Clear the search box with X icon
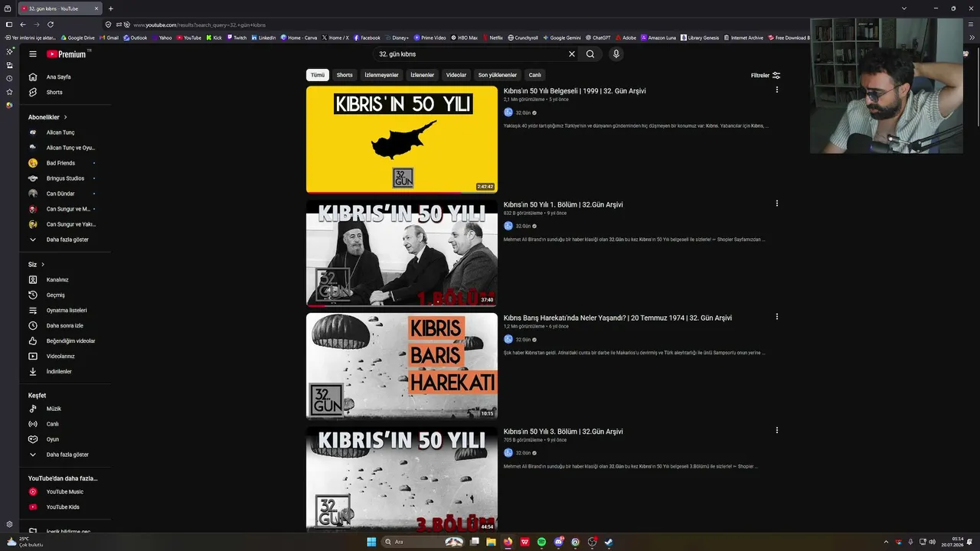 [571, 54]
